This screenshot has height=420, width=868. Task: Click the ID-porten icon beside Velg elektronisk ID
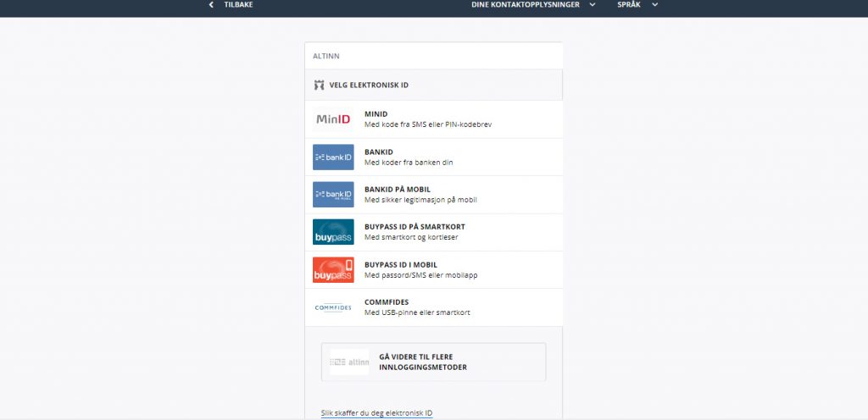pyautogui.click(x=319, y=86)
